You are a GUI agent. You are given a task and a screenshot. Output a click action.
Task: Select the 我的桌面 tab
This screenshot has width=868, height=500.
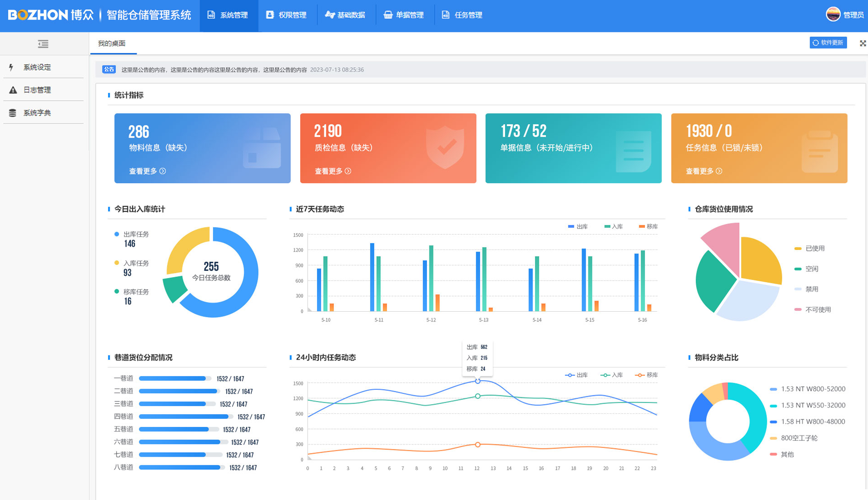112,43
